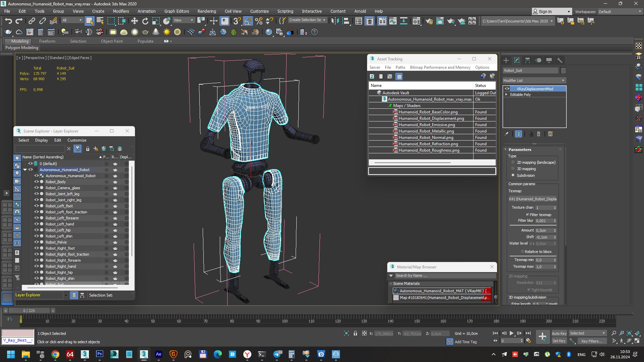Image resolution: width=644 pixels, height=362 pixels.
Task: Open the Customize menu in Scene Explorer
Action: pyautogui.click(x=77, y=140)
